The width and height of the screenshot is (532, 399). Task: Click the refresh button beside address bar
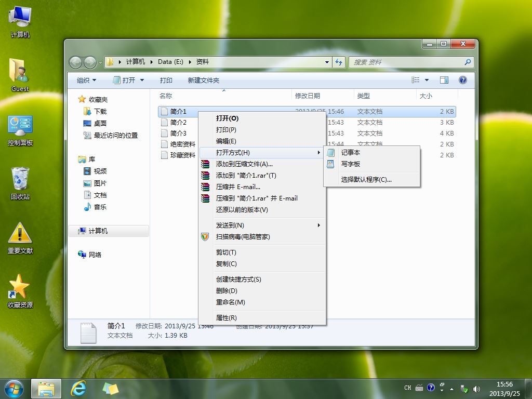[339, 62]
